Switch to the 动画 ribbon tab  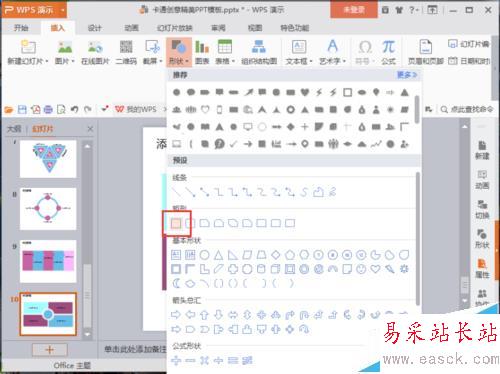coord(131,28)
